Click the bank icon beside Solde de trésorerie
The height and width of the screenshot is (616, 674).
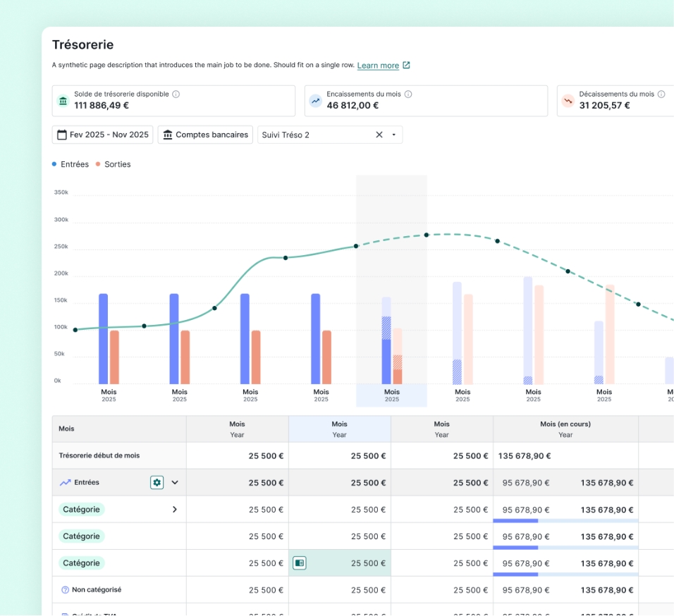tap(63, 101)
